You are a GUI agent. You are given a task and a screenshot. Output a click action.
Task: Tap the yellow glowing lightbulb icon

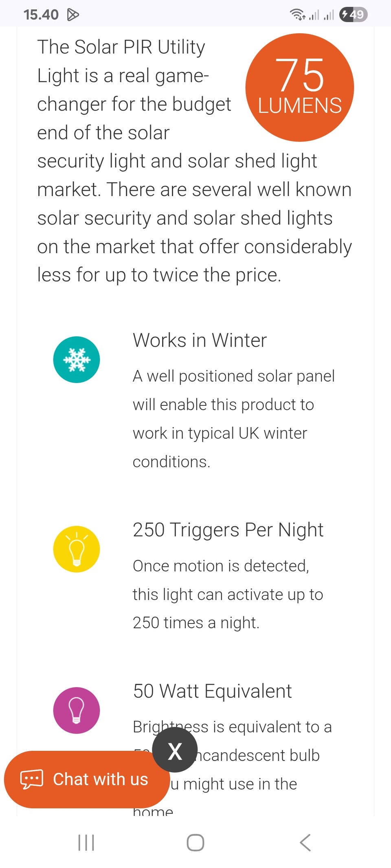(x=77, y=549)
